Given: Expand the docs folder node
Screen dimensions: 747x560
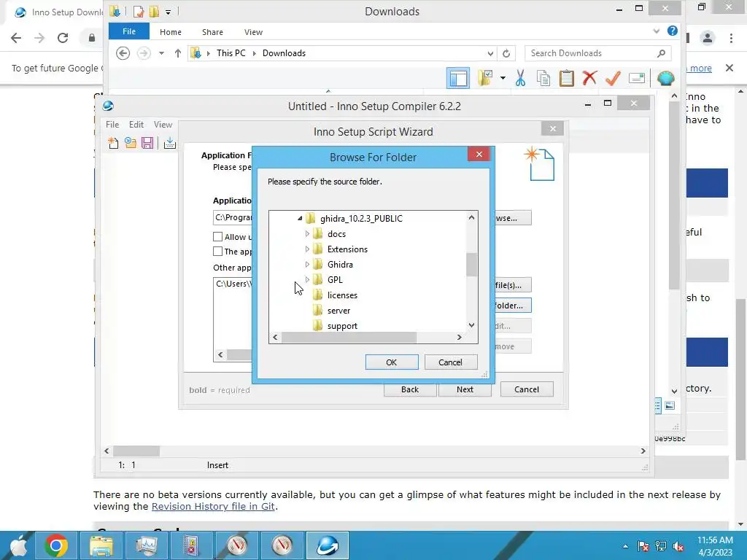Looking at the screenshot, I should [307, 234].
